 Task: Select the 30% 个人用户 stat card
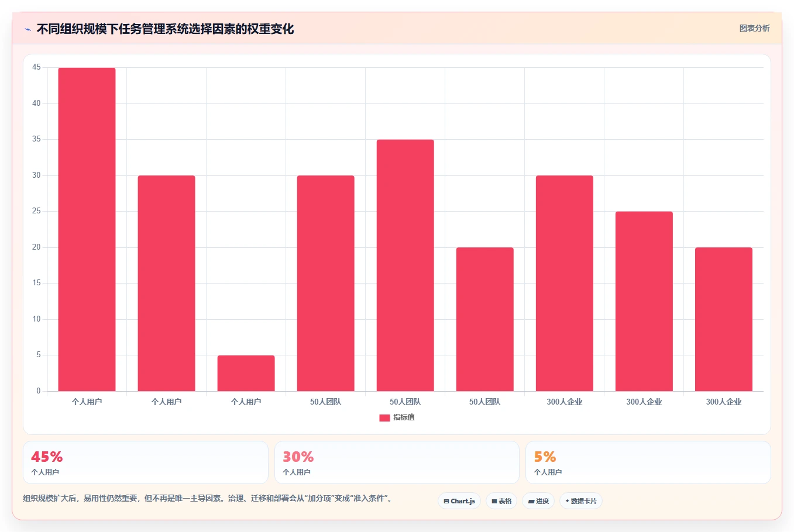click(397, 462)
